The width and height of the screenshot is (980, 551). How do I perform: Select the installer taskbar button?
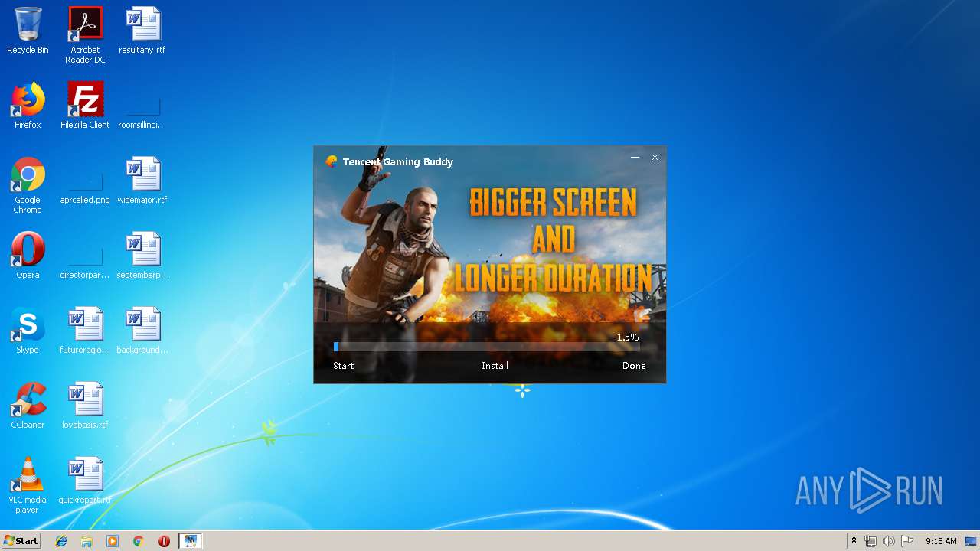(x=190, y=541)
